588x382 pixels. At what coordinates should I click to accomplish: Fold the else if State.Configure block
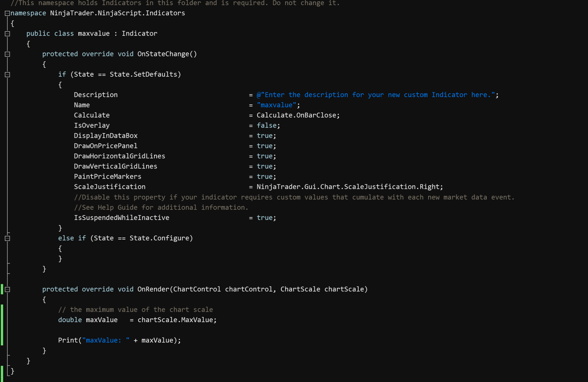click(7, 238)
